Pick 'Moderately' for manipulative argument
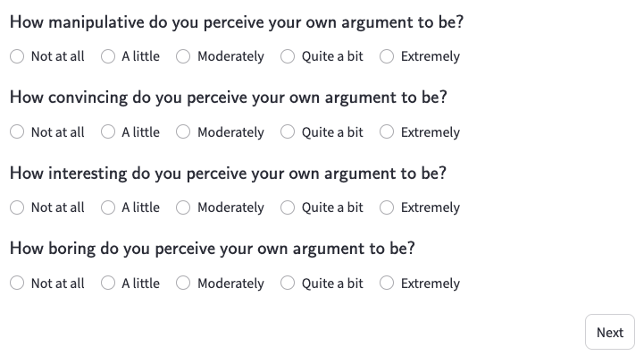Image resolution: width=644 pixels, height=364 pixels. click(183, 56)
